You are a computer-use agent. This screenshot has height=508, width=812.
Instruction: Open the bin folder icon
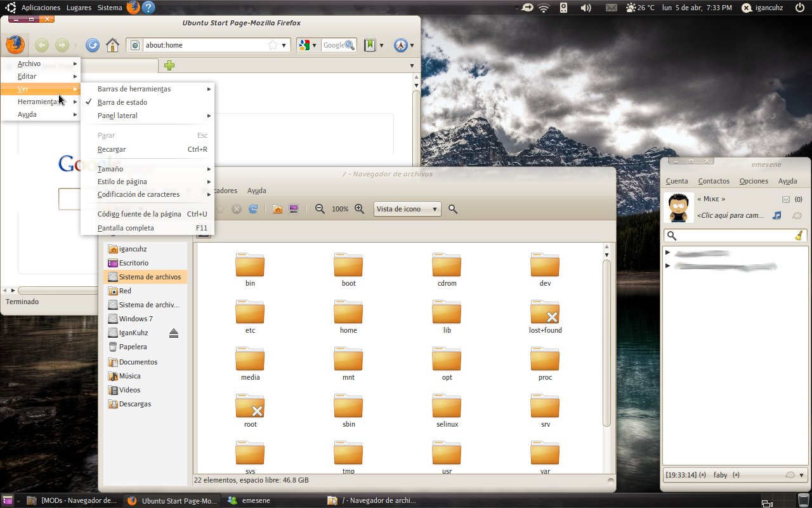250,264
